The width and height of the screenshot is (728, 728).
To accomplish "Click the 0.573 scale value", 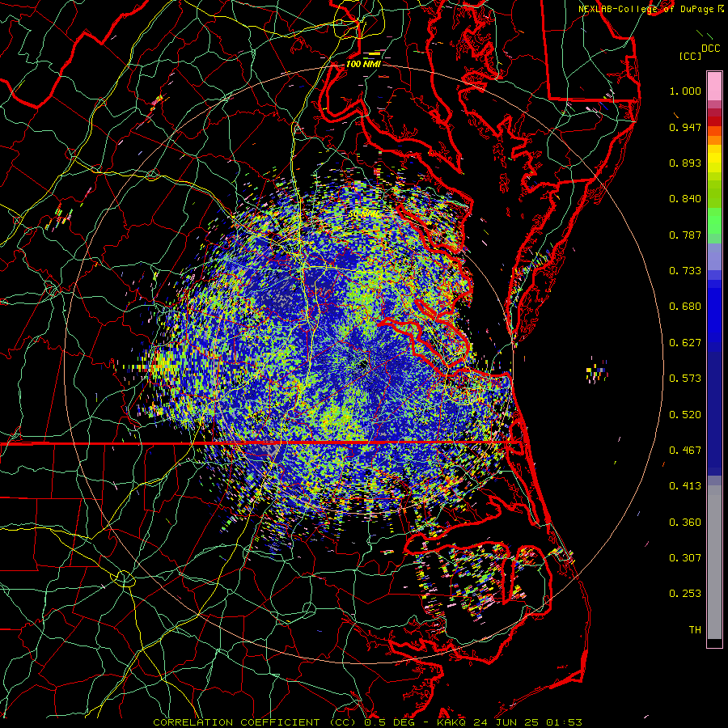I will [685, 379].
